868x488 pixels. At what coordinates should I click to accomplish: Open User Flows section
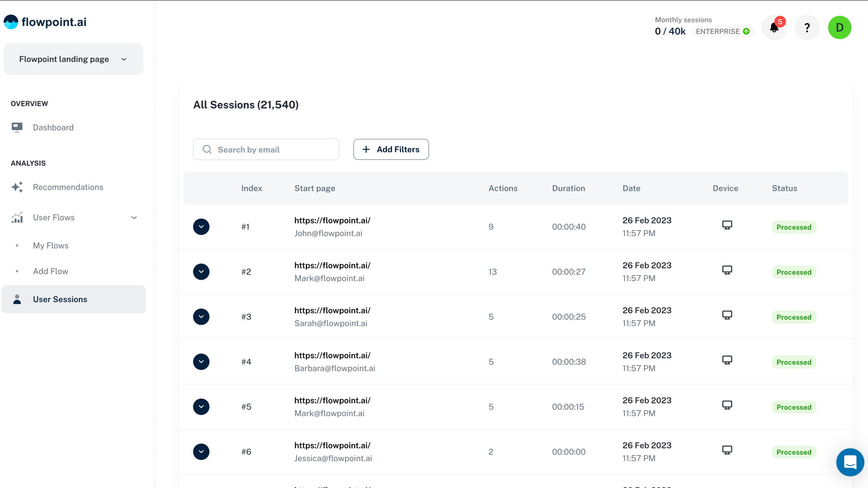(53, 217)
